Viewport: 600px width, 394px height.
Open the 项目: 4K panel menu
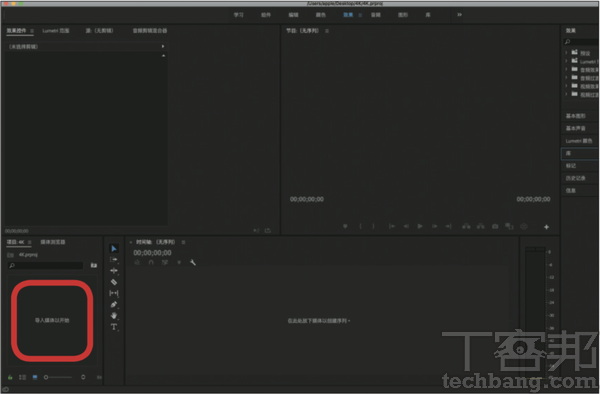point(30,242)
